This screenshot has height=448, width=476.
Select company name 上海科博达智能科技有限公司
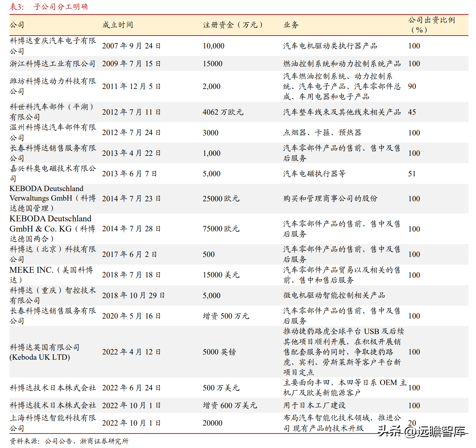(53, 423)
